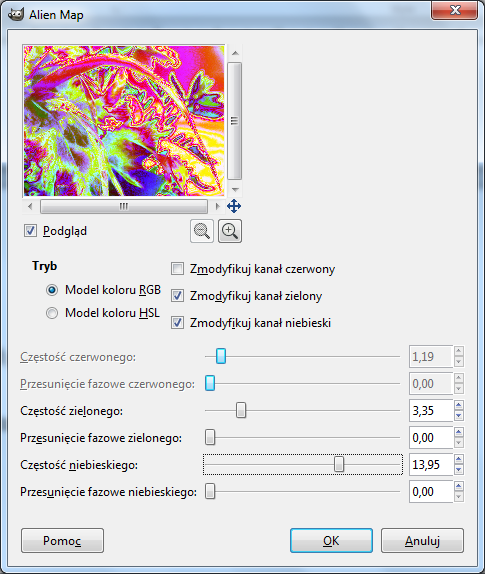Select Model koloru HSL radio button

coord(52,313)
